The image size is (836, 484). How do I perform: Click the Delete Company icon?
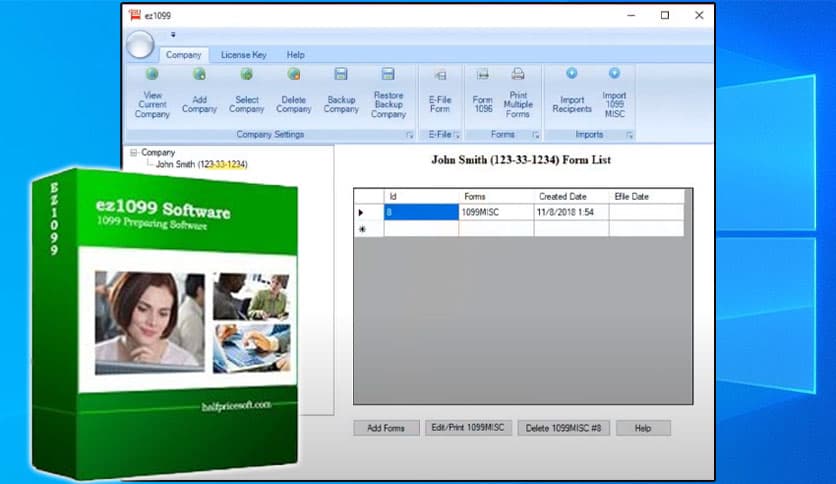point(294,74)
